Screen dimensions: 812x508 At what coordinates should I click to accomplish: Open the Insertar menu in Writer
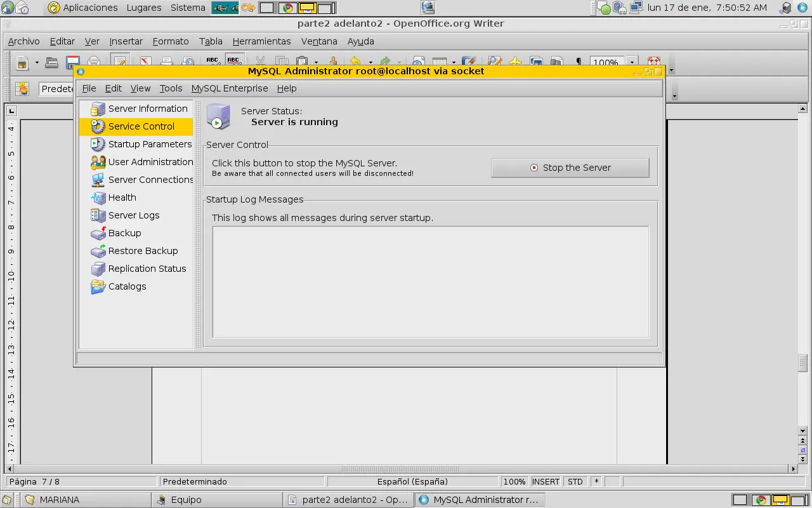coord(126,41)
